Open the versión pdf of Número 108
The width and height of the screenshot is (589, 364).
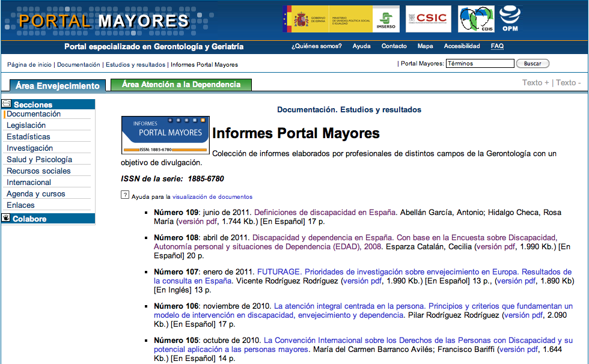496,246
